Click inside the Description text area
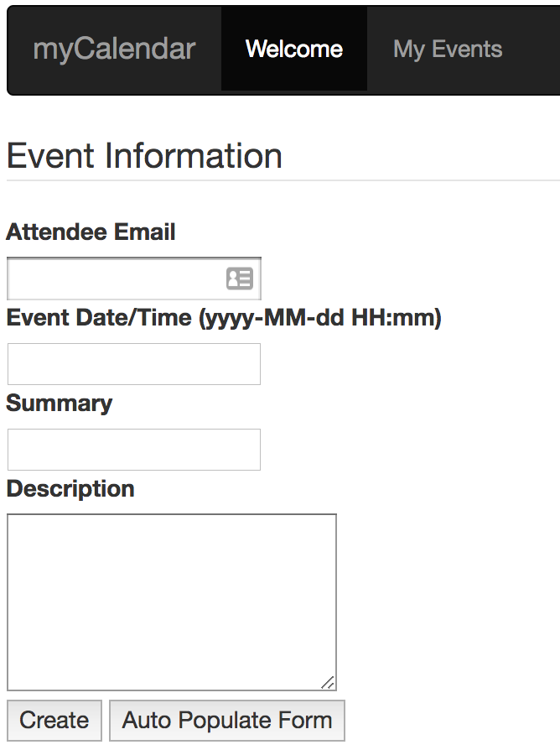The width and height of the screenshot is (560, 750). pyautogui.click(x=172, y=602)
